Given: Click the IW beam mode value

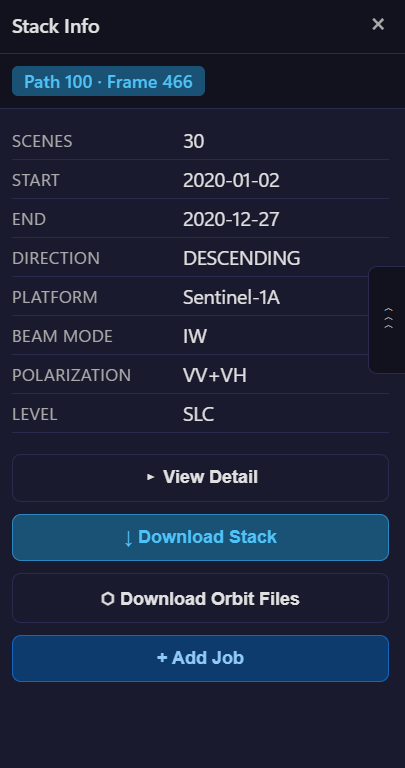Looking at the screenshot, I should point(195,336).
